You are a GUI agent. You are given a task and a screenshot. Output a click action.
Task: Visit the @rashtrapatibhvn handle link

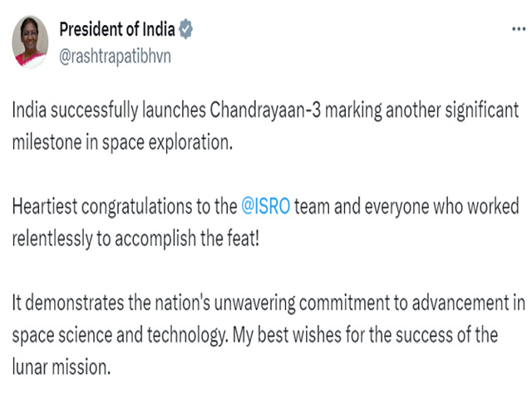click(115, 57)
